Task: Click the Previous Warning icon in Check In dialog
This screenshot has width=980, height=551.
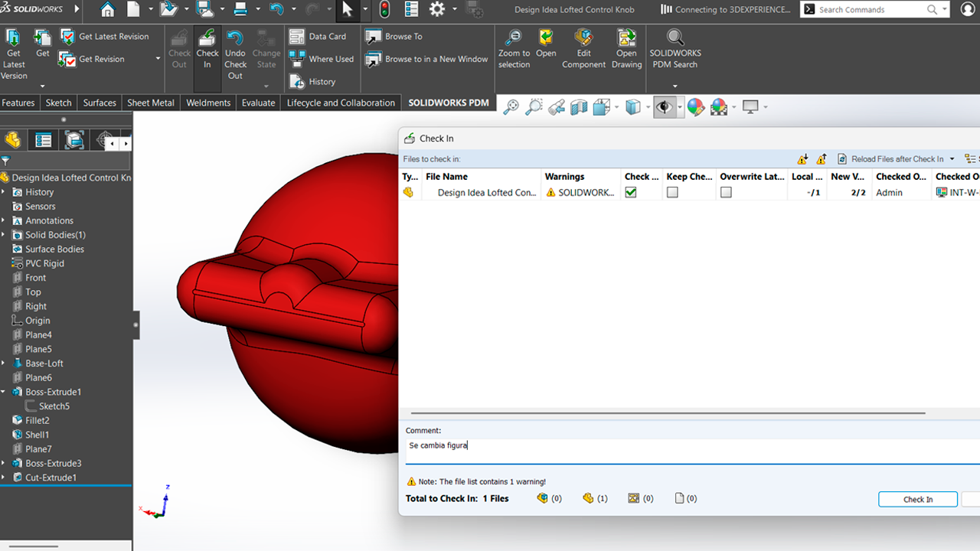Action: pos(822,159)
